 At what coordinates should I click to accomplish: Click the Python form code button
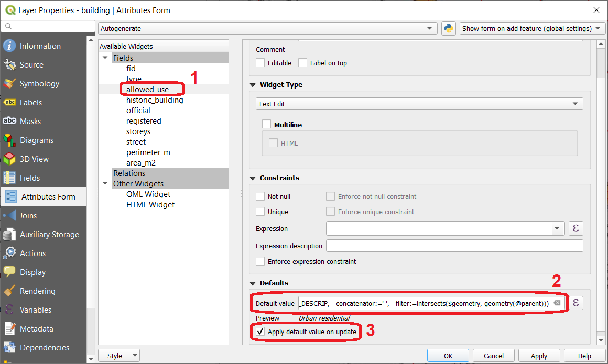coord(449,28)
